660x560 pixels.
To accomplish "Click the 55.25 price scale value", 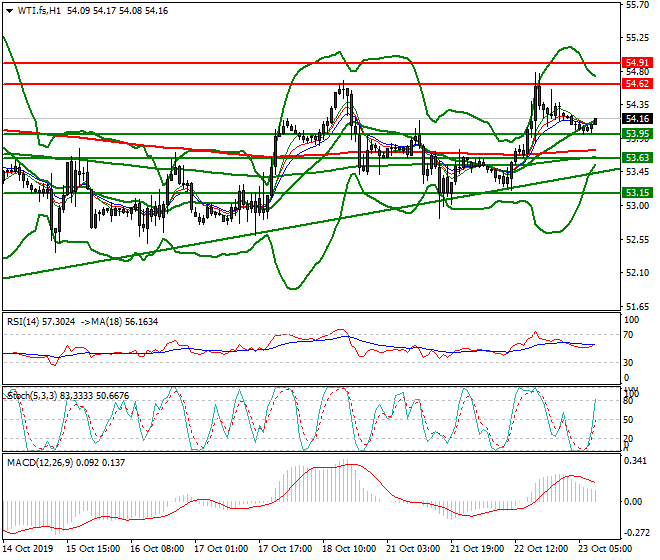I will (x=637, y=38).
